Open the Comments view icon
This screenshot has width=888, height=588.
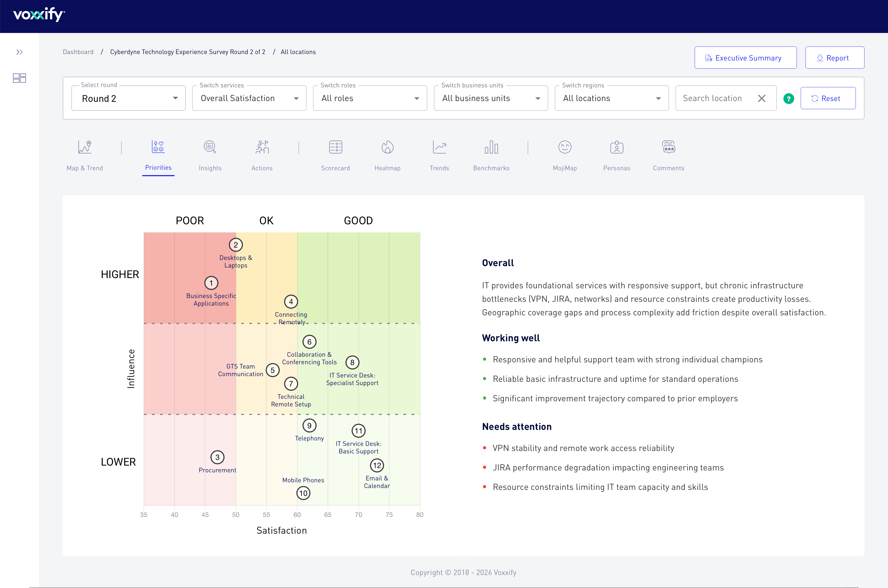click(x=668, y=147)
